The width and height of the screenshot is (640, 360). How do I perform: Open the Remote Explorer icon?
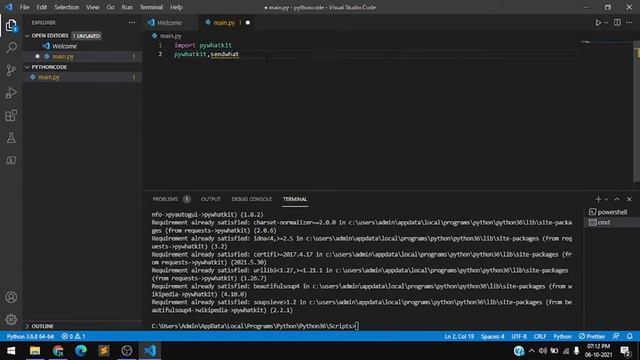coord(11,160)
